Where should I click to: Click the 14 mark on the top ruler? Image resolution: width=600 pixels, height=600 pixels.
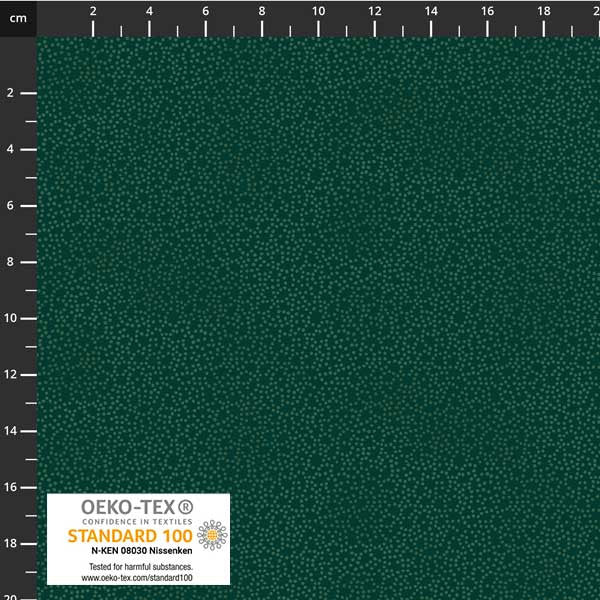[x=431, y=11]
